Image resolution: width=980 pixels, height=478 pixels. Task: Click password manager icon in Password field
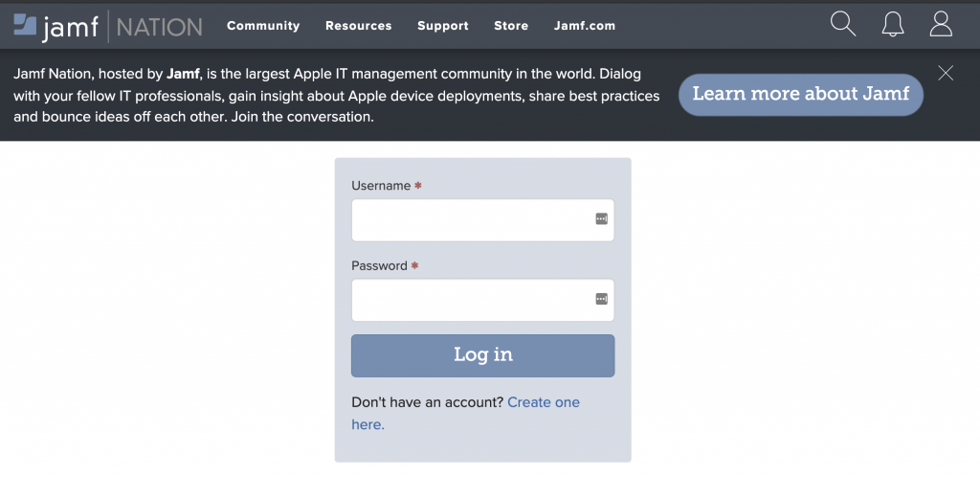point(601,299)
